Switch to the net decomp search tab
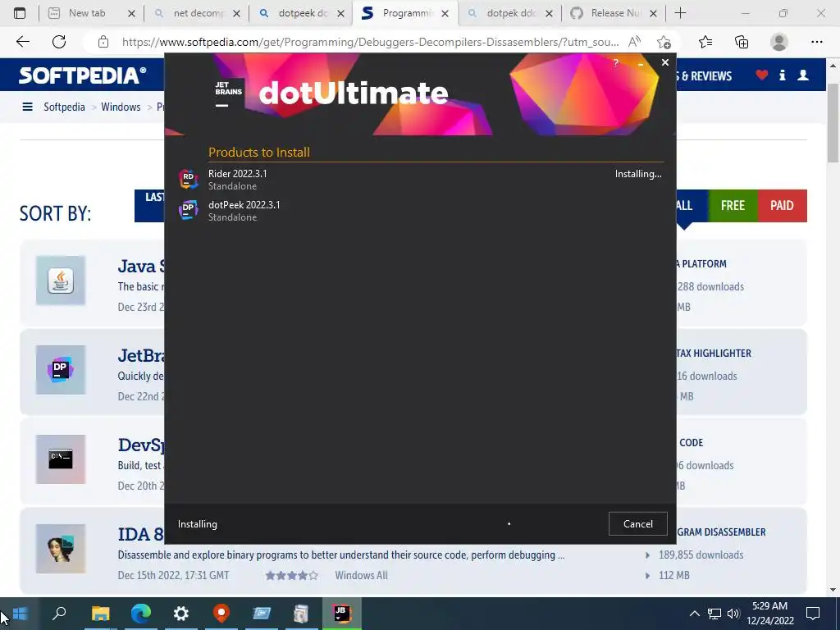The width and height of the screenshot is (840, 630). tap(197, 13)
